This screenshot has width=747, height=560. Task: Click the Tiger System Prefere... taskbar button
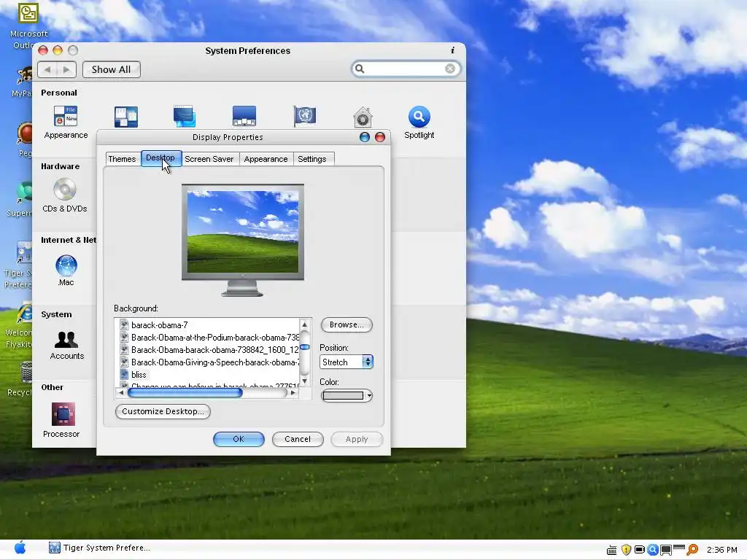coord(99,548)
